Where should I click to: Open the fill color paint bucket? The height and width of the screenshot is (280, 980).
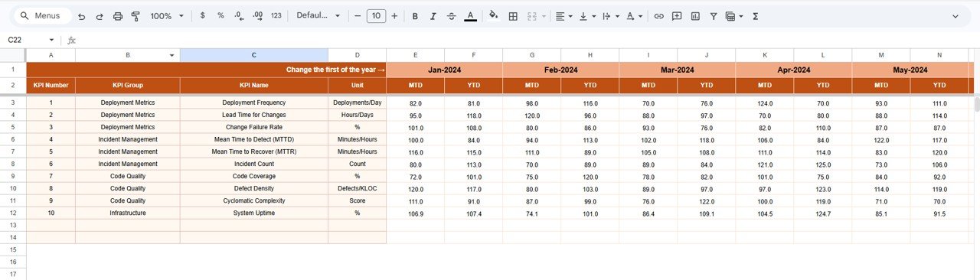pos(494,16)
